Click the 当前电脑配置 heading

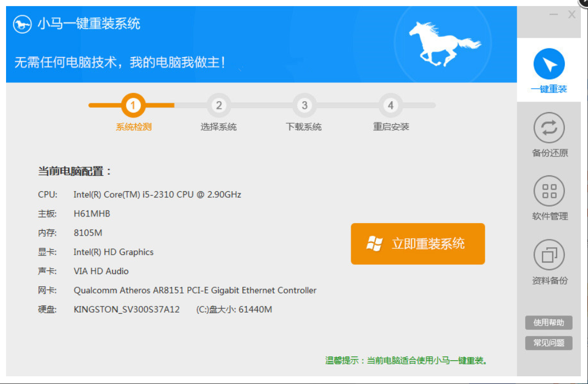point(74,171)
